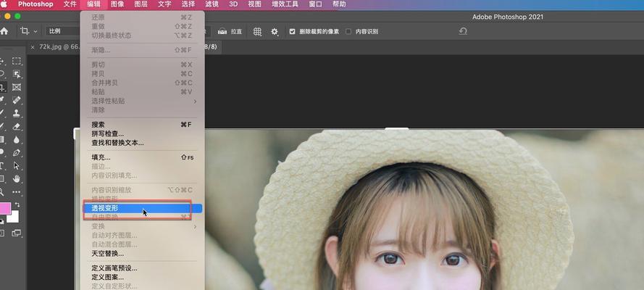This screenshot has height=290, width=644.
Task: Enable the 内容识别 checkbox
Action: tap(348, 32)
